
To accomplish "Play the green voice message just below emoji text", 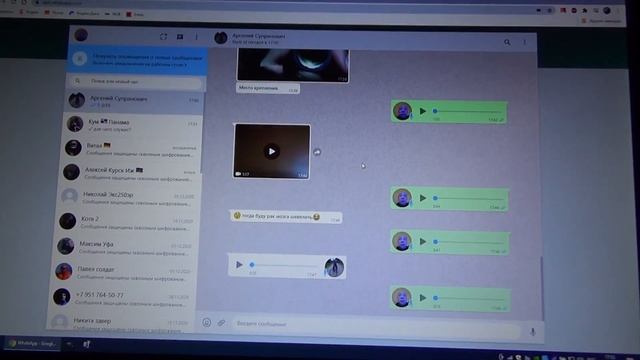I will (423, 242).
